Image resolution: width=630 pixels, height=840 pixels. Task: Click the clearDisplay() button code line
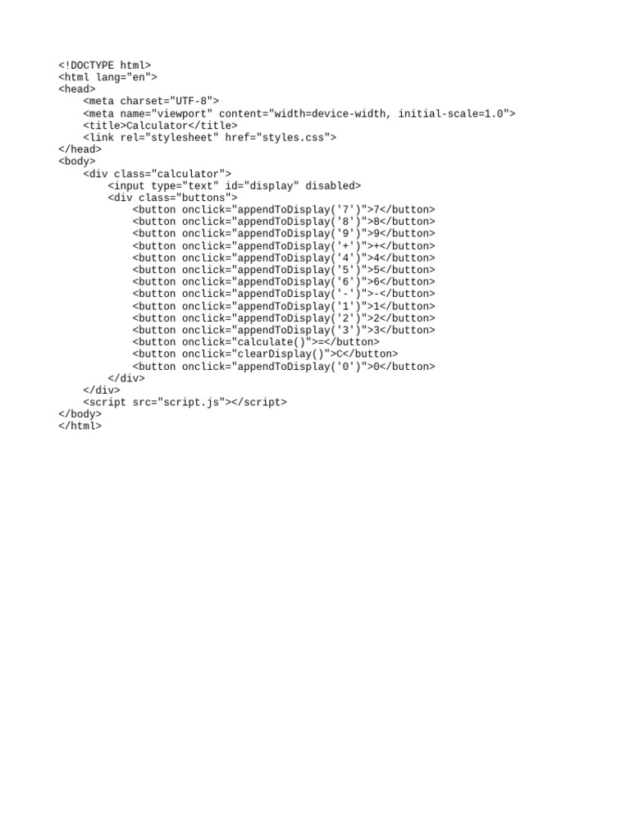pos(265,354)
